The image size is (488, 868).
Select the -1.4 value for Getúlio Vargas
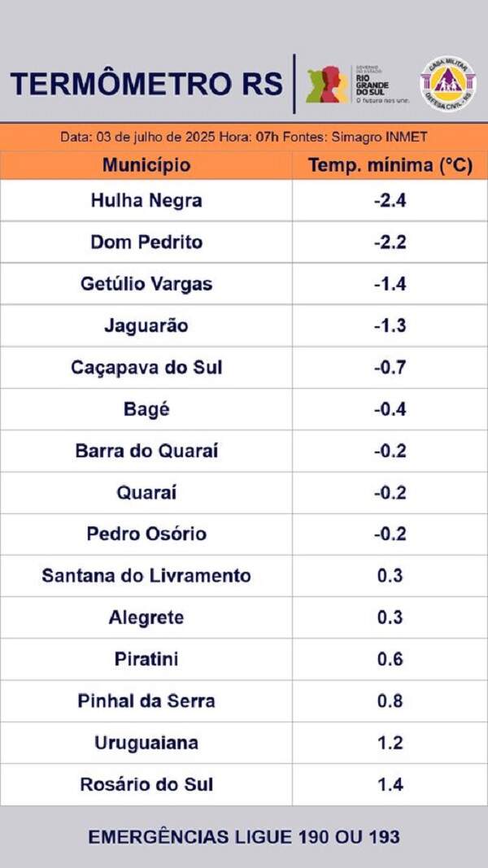tap(390, 284)
